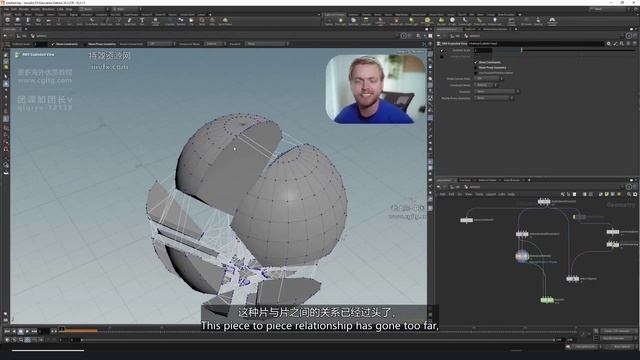
Task: Enable Show Proxy Geometry in parameter pane
Action: (x=476, y=67)
